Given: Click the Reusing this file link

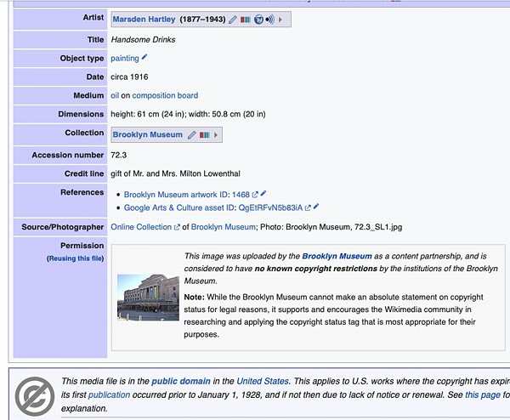Looking at the screenshot, I should pos(76,258).
